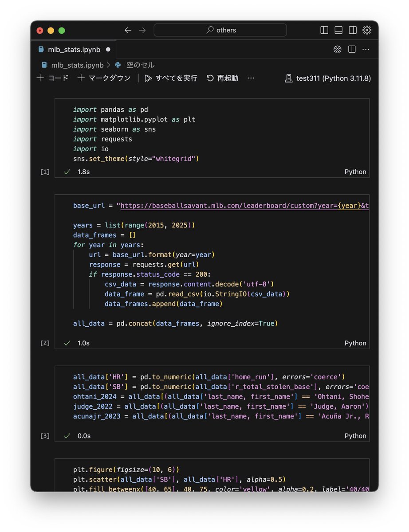Click the execution count [1]
Image resolution: width=409 pixels, height=532 pixels.
tap(45, 172)
